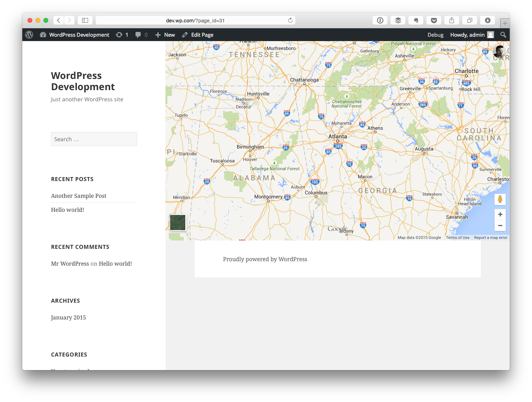Image resolution: width=532 pixels, height=402 pixels.
Task: Open the comments bubble icon
Action: [x=139, y=35]
